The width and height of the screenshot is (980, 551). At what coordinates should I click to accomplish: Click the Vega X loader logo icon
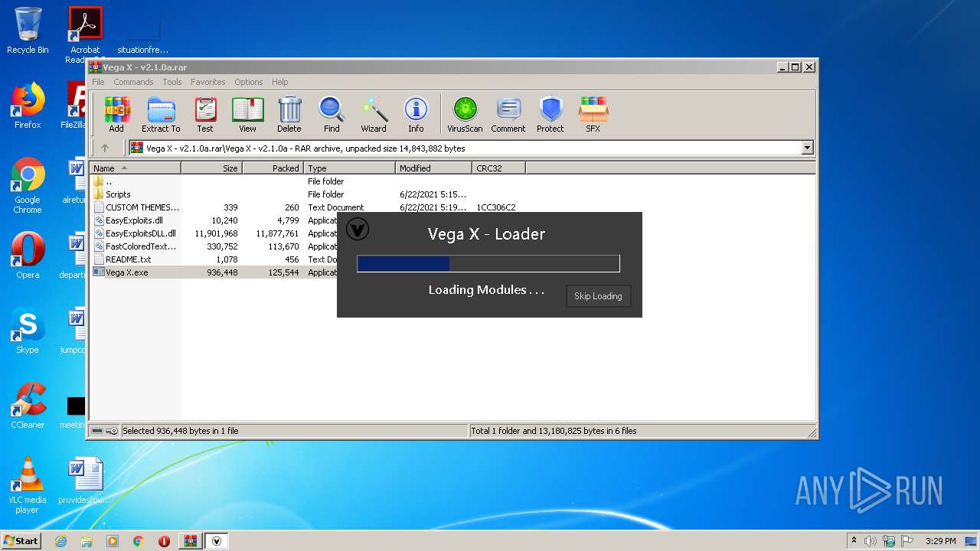point(358,229)
